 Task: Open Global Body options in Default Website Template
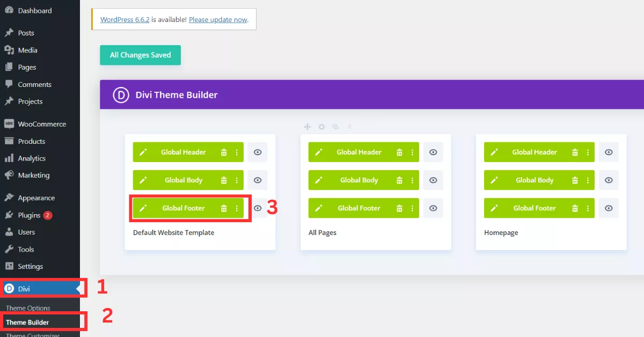click(237, 180)
